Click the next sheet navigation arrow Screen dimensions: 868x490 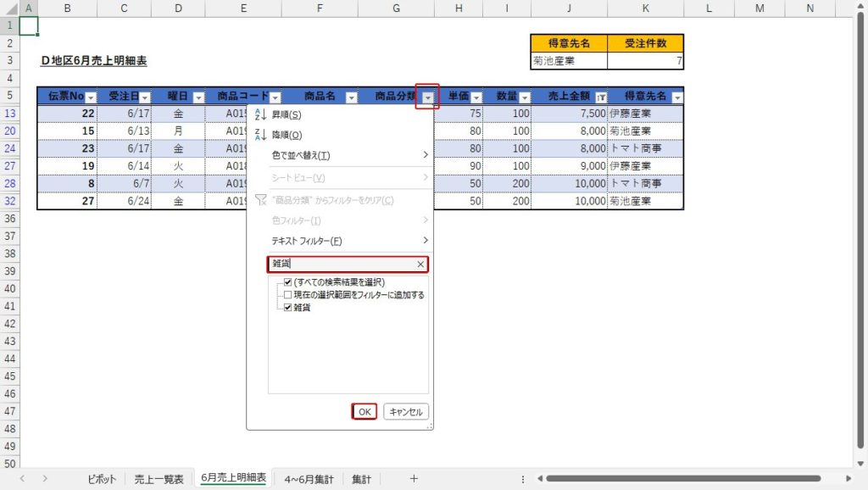[44, 479]
